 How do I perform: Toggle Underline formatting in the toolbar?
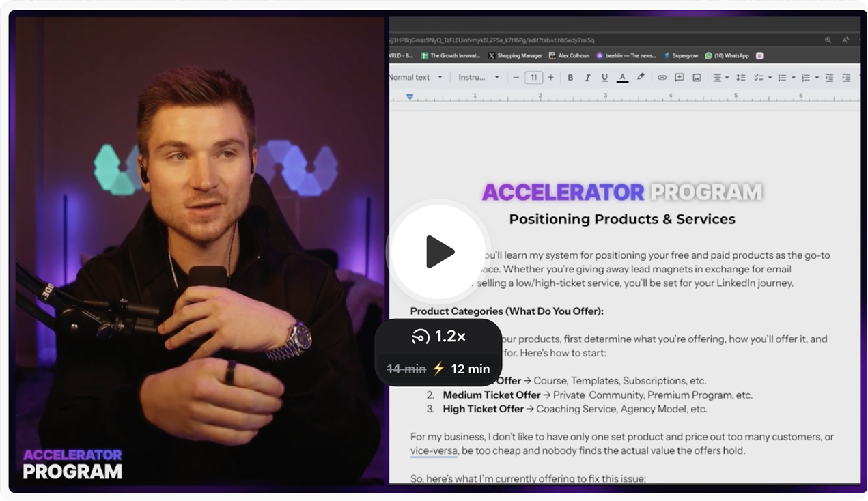[604, 78]
